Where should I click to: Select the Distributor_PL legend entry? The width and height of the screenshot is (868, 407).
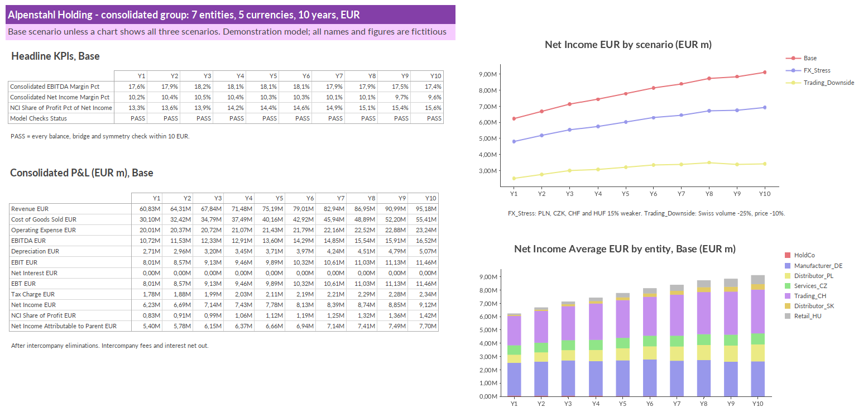coord(810,276)
